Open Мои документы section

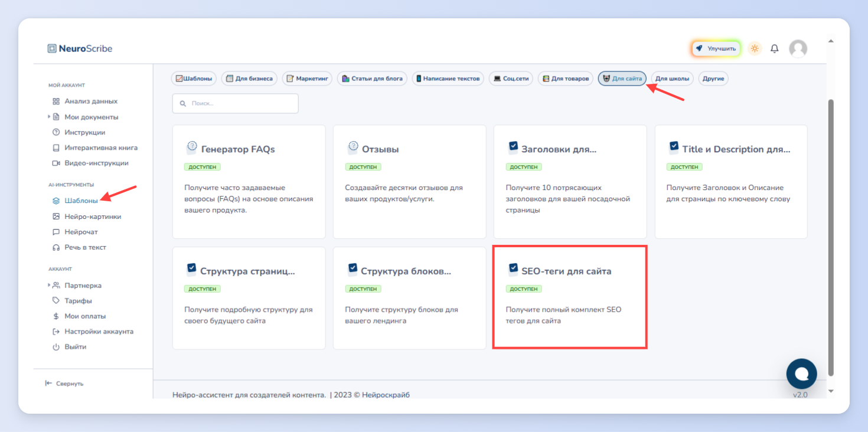(92, 117)
